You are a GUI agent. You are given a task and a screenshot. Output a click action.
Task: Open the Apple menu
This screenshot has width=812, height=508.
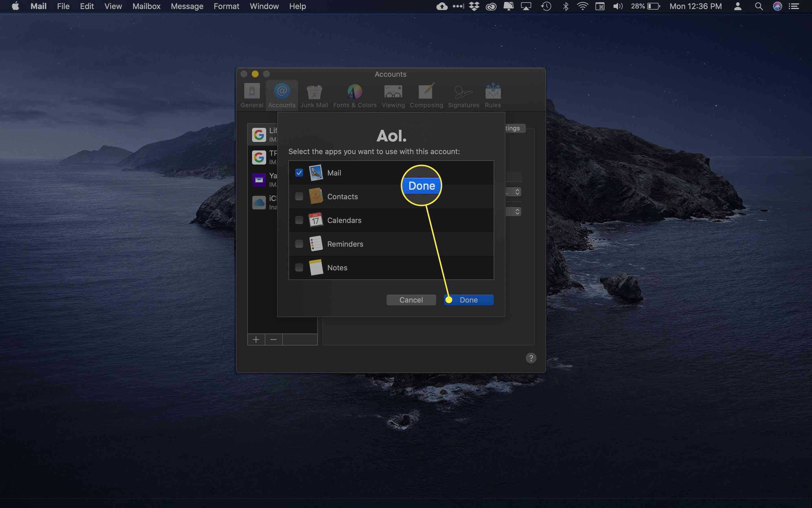point(16,6)
